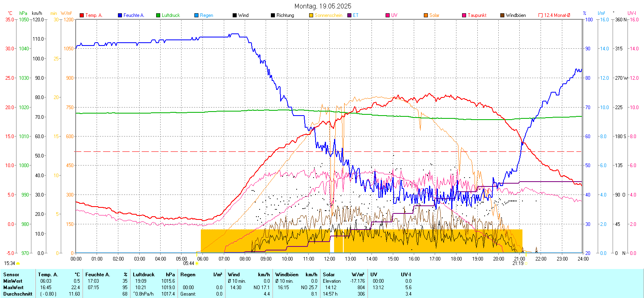This screenshot has height=298, width=644.
Task: Click the sunset icon next to 21:19
Action: (526, 263)
